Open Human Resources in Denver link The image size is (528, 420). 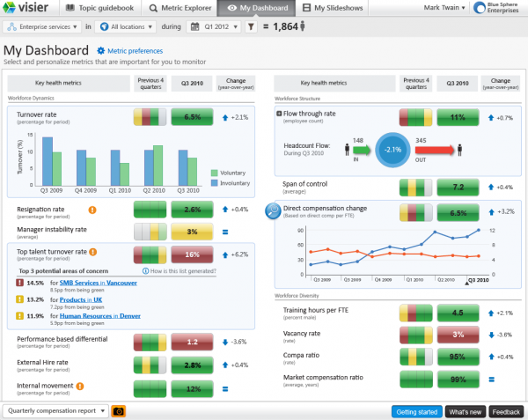[100, 316]
